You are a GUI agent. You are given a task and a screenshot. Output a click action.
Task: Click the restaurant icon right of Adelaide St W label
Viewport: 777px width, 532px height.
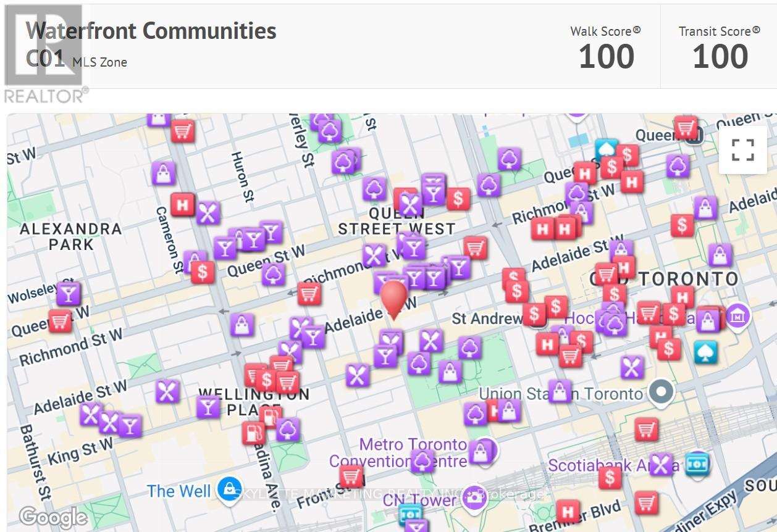click(167, 391)
